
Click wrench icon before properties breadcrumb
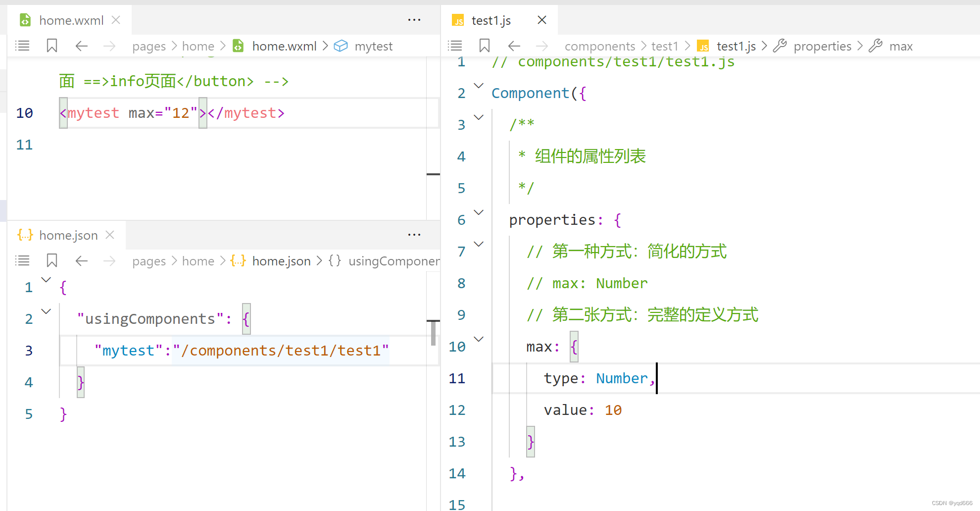(780, 46)
